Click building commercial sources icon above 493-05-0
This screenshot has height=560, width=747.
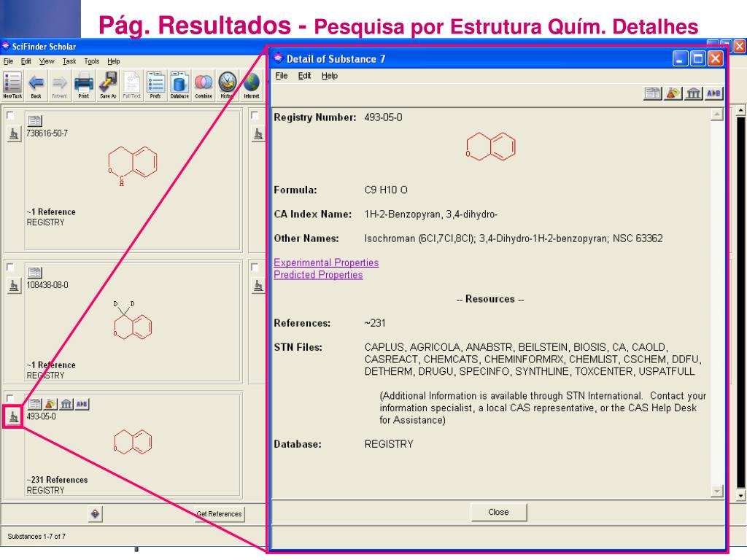pos(66,404)
